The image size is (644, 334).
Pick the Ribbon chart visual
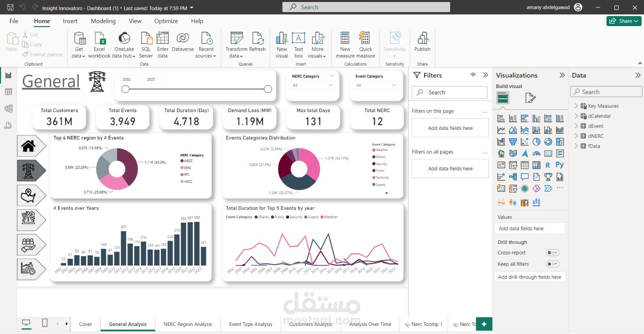[560, 130]
